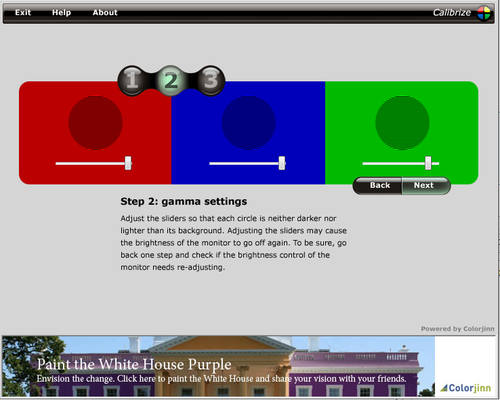This screenshot has width=500, height=400.
Task: Click the blue gamma slider handle
Action: (x=282, y=163)
